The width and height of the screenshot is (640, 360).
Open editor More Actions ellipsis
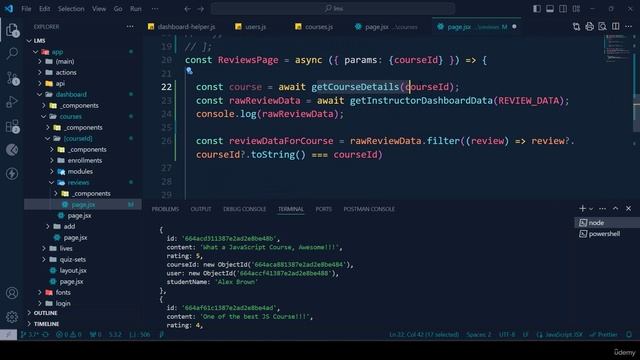[629, 27]
